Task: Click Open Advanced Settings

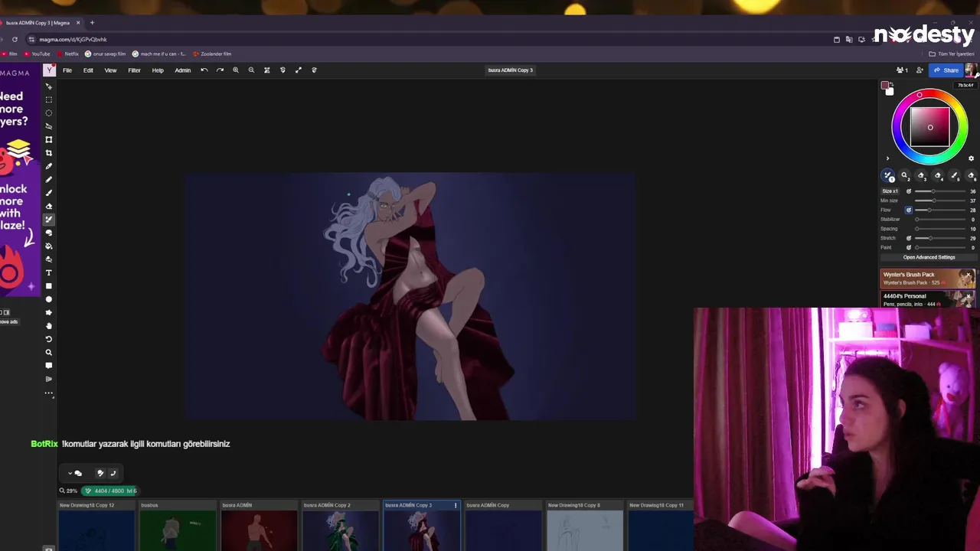Action: (929, 257)
